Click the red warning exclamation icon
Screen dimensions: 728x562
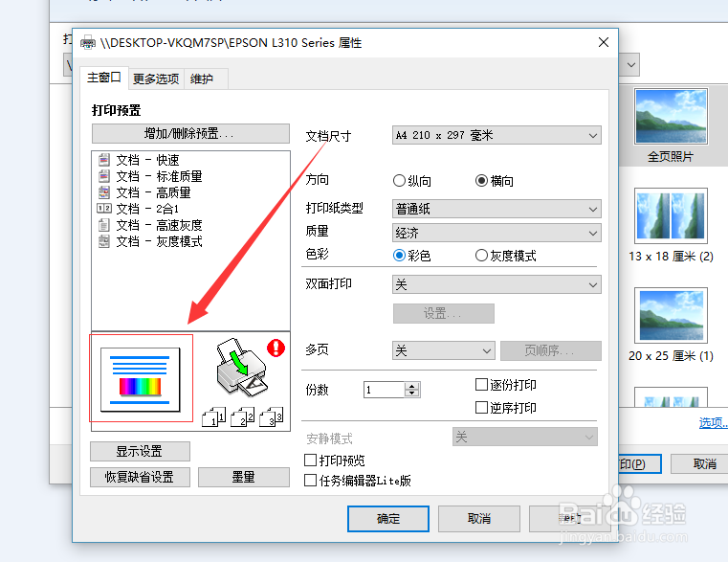276,348
